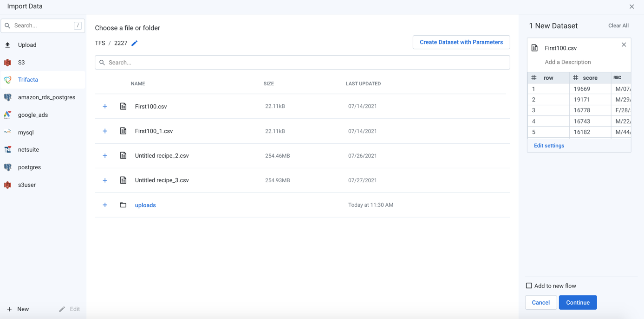The height and width of the screenshot is (319, 644).
Task: Click the plus icon beside First100_1.csv
Action: coord(105,131)
